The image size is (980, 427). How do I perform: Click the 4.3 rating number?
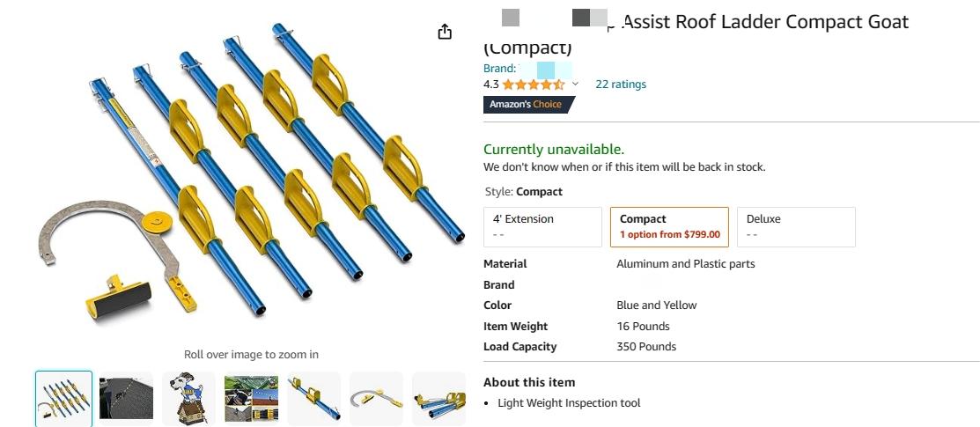490,85
